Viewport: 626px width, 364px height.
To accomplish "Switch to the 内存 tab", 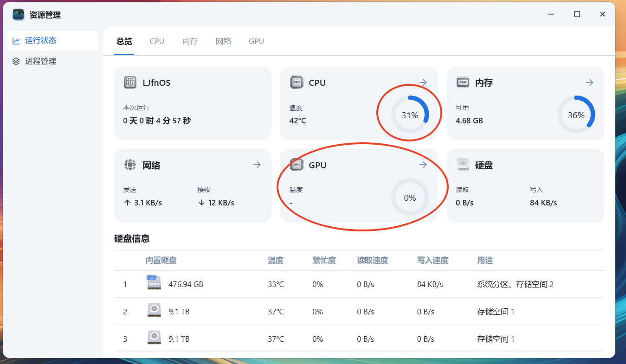I will click(190, 41).
